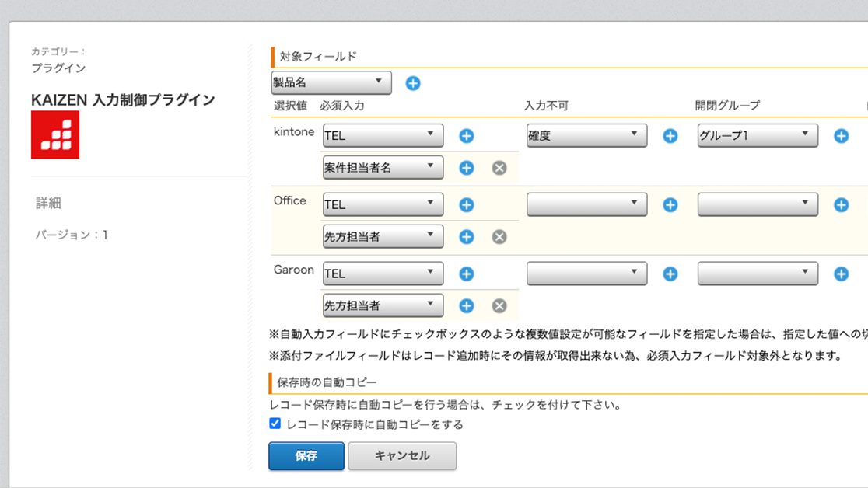Open Garoon TEL required-field dropdown

383,274
